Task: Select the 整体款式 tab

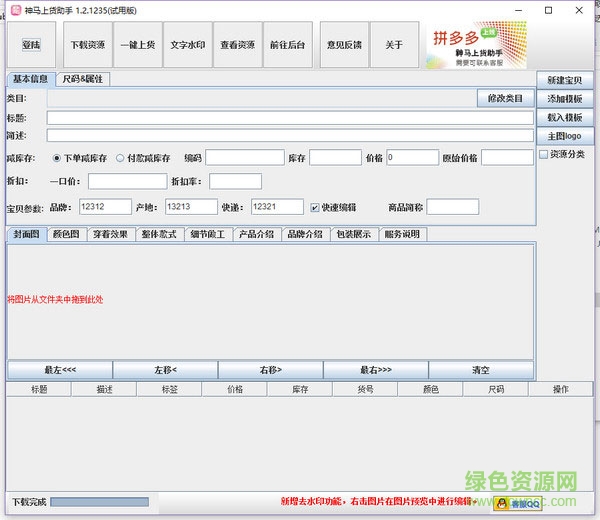Action: [159, 234]
